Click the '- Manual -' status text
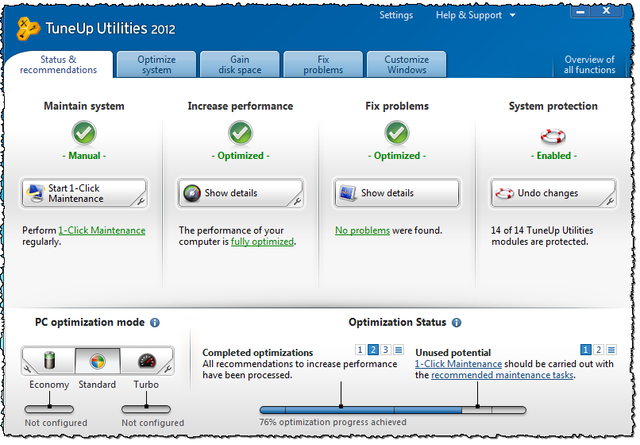This screenshot has height=445, width=640. (x=84, y=156)
